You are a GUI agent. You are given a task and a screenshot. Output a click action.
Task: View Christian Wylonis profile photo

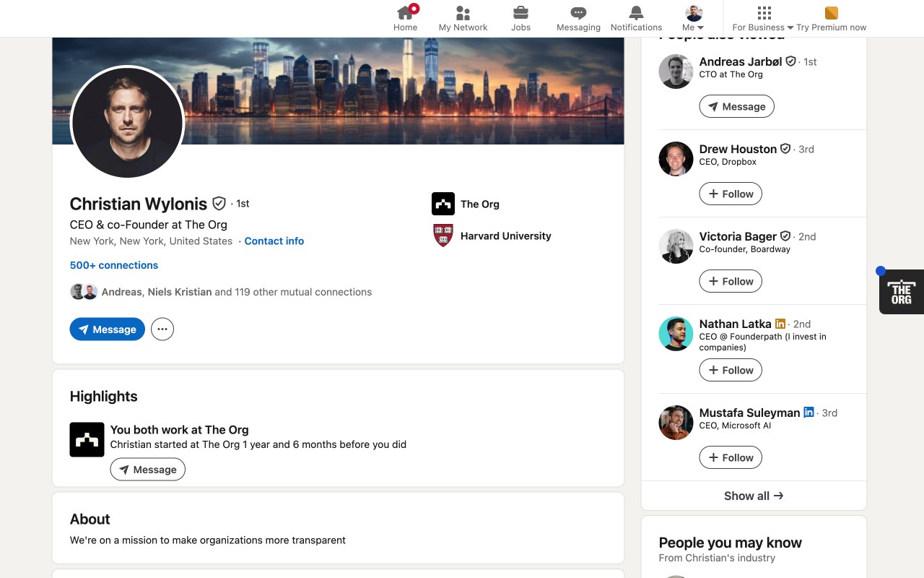pyautogui.click(x=127, y=122)
